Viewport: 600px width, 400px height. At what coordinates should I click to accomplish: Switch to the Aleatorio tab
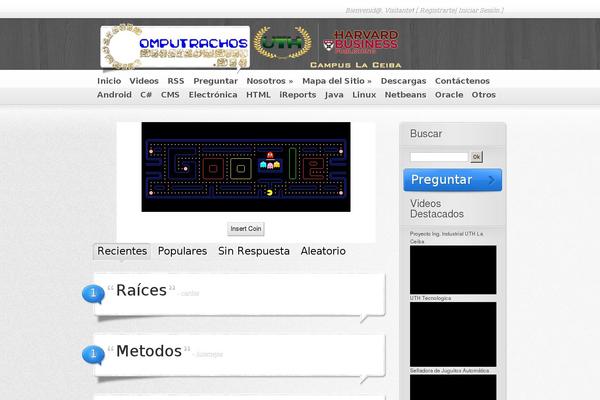tap(323, 251)
